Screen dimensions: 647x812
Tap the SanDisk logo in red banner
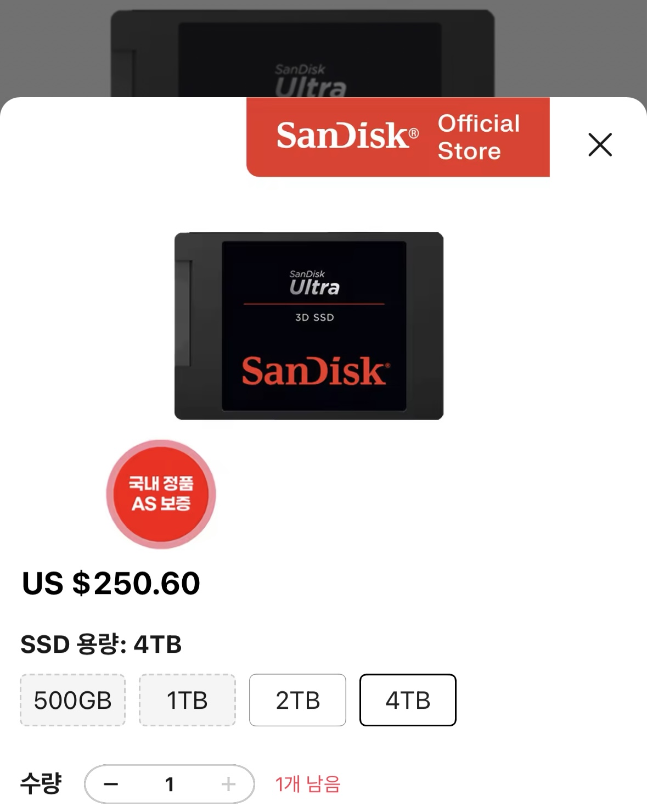[x=347, y=135]
